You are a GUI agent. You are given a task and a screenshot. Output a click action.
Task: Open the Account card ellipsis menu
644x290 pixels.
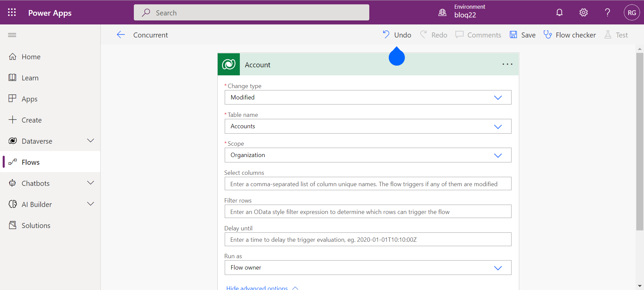point(507,64)
